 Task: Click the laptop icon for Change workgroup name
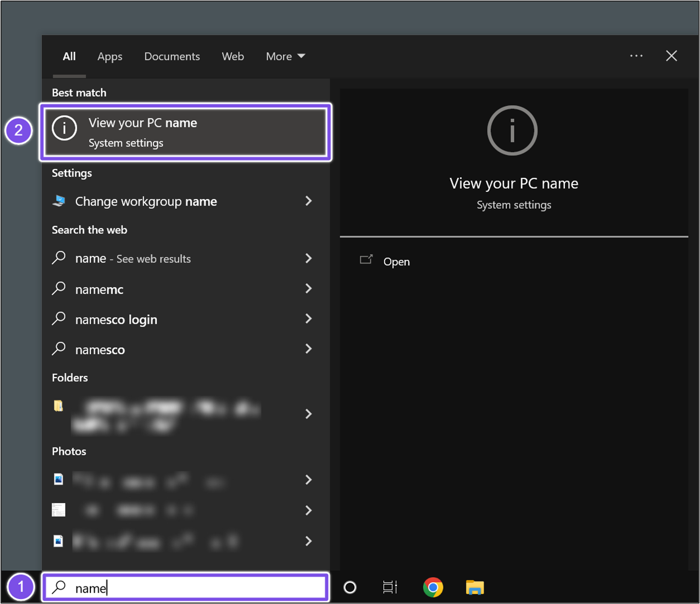click(59, 201)
